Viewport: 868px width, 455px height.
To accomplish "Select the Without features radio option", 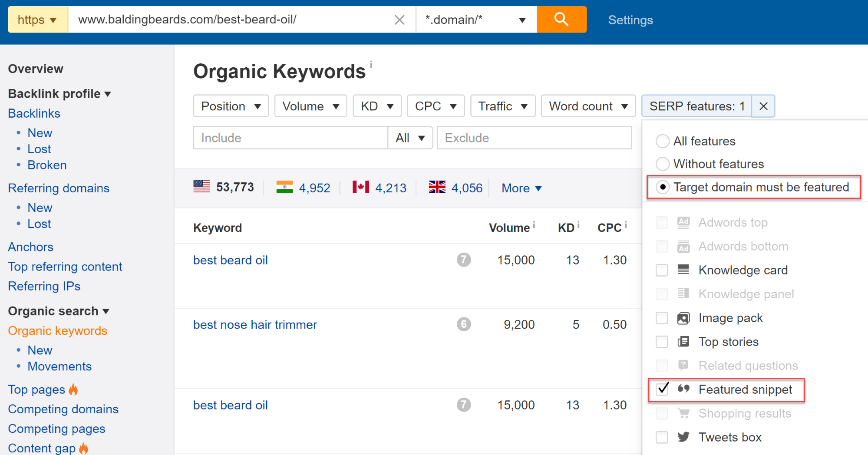I will [663, 164].
